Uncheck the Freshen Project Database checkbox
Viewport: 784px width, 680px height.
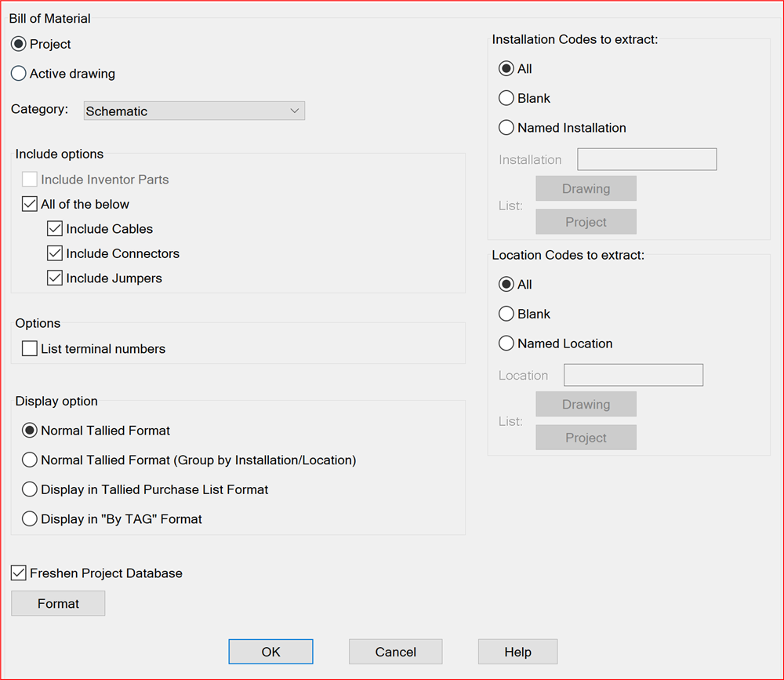pos(19,573)
